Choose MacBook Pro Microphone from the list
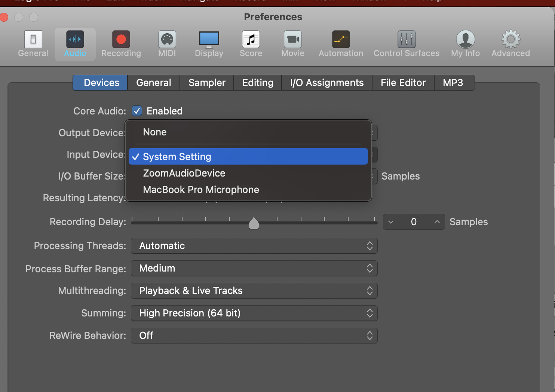 201,190
